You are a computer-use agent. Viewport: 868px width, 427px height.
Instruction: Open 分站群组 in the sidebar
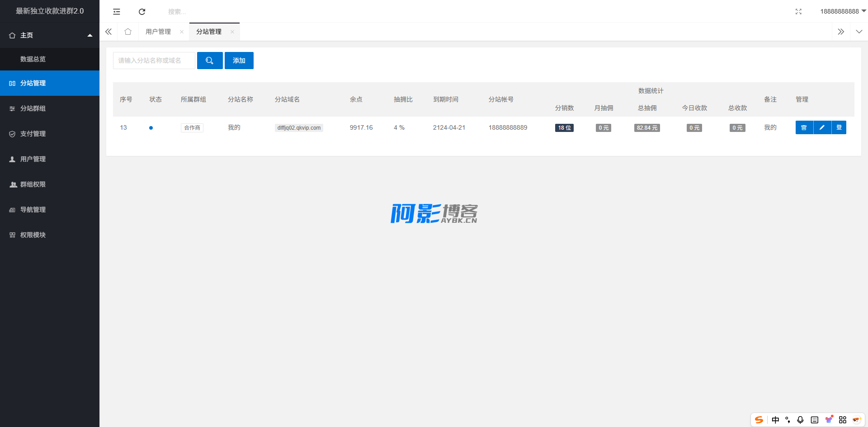click(x=33, y=108)
